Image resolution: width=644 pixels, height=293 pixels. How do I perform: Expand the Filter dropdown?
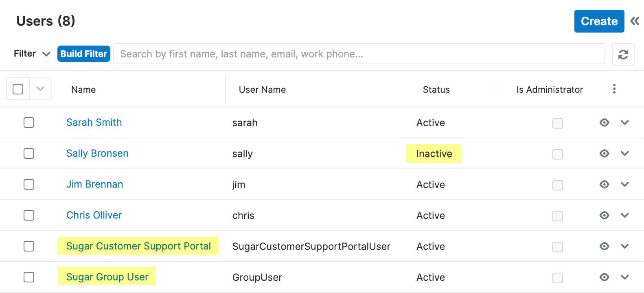[x=32, y=54]
